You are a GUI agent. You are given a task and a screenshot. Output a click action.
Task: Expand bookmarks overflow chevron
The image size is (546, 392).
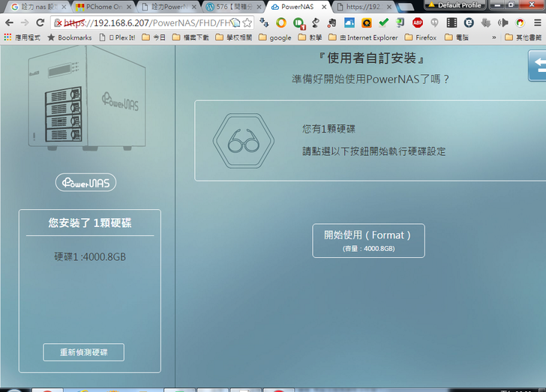[x=493, y=37]
